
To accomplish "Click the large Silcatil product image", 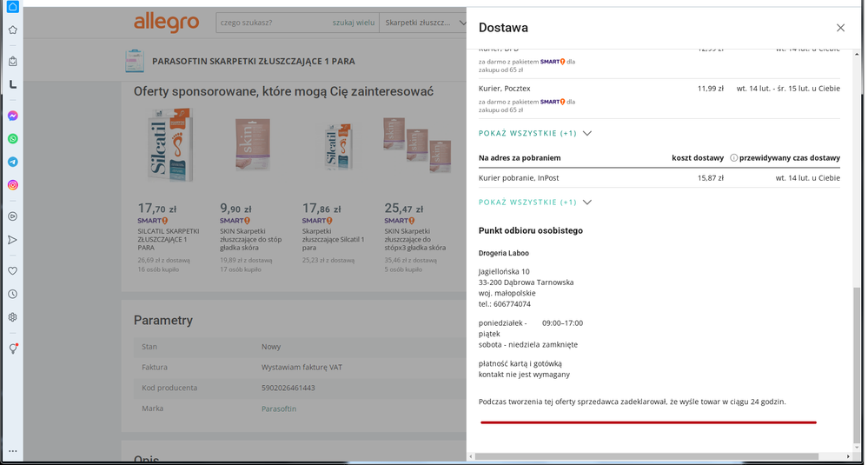I will (170, 146).
